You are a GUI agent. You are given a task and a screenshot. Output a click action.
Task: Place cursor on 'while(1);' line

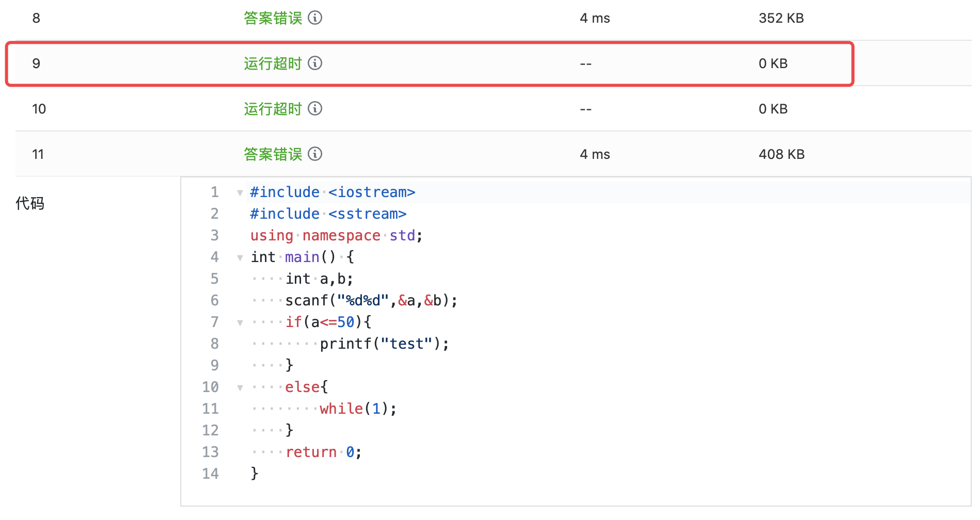pyautogui.click(x=358, y=409)
